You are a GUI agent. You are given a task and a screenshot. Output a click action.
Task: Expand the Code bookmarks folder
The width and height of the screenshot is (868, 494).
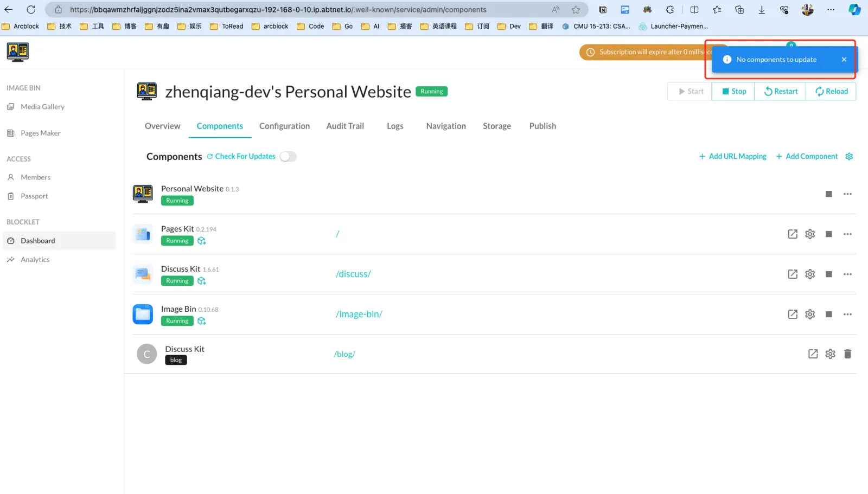310,26
